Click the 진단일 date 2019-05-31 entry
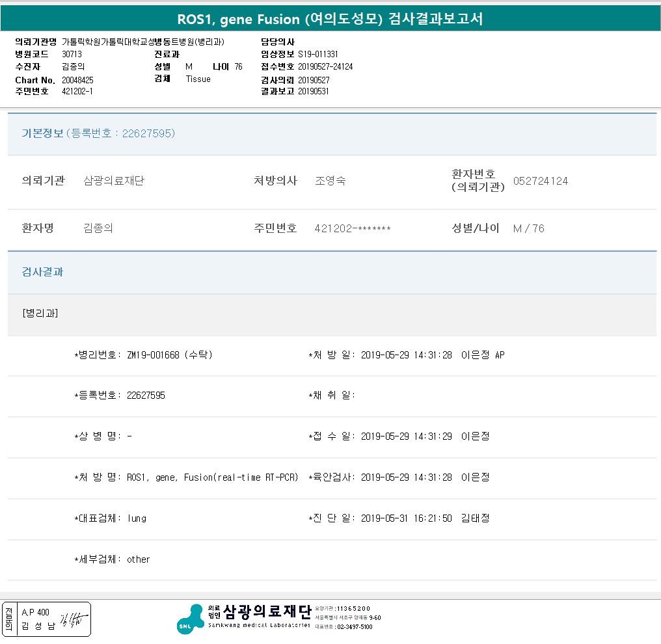This screenshot has width=661, height=644. point(406,518)
